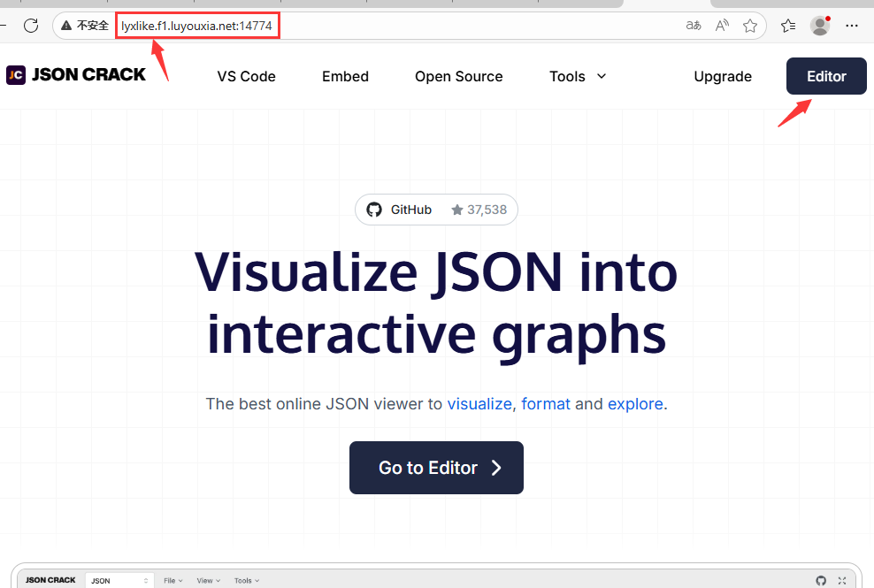Viewport: 874px width, 588px height.
Task: Open the VS Code nav item
Action: coord(247,76)
